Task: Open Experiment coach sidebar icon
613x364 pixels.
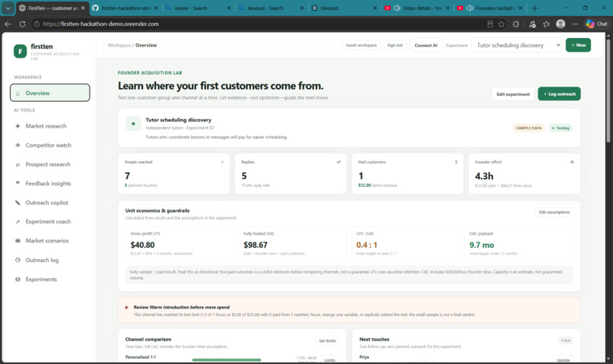Action: click(17, 221)
